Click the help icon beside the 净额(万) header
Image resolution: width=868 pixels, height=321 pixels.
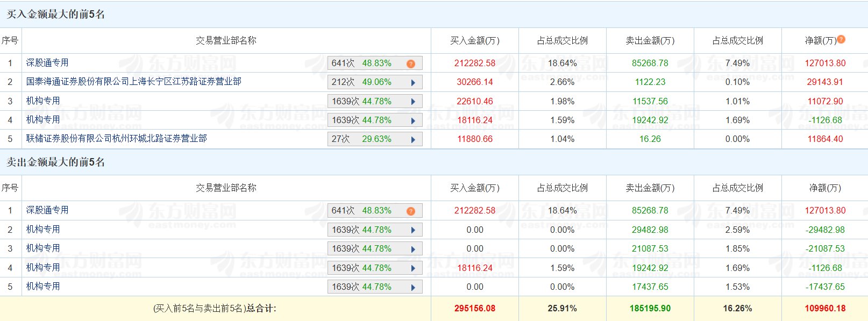tap(841, 39)
